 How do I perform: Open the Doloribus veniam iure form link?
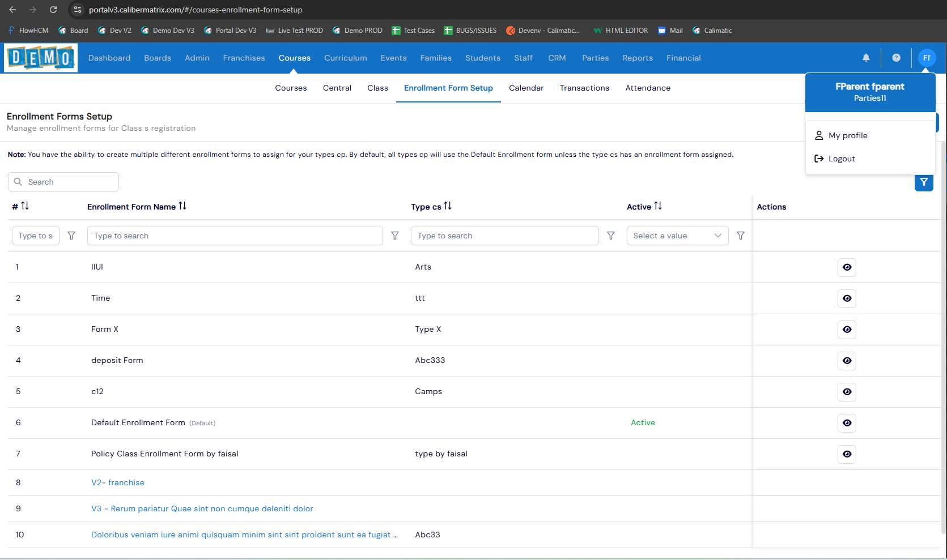pos(244,535)
